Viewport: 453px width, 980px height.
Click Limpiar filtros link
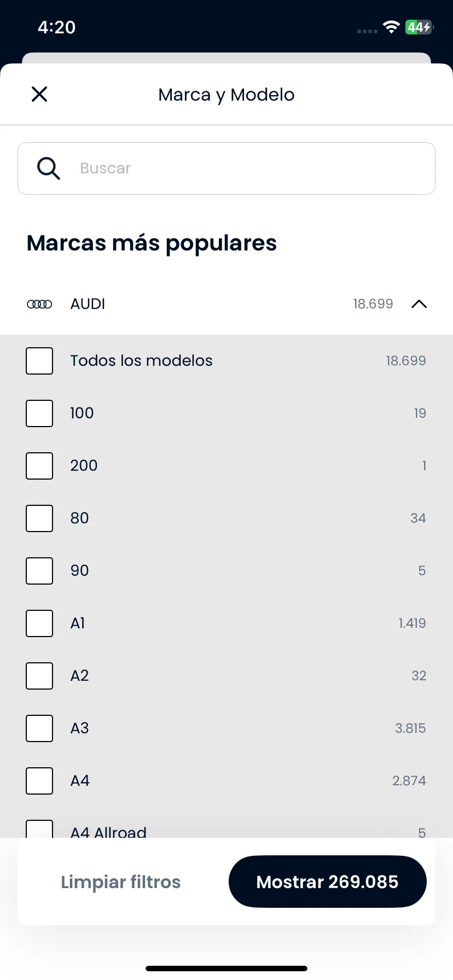pyautogui.click(x=120, y=882)
